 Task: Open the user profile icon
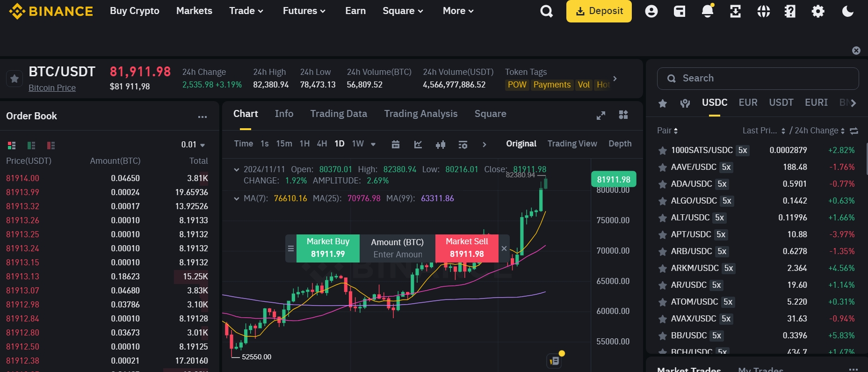(651, 11)
